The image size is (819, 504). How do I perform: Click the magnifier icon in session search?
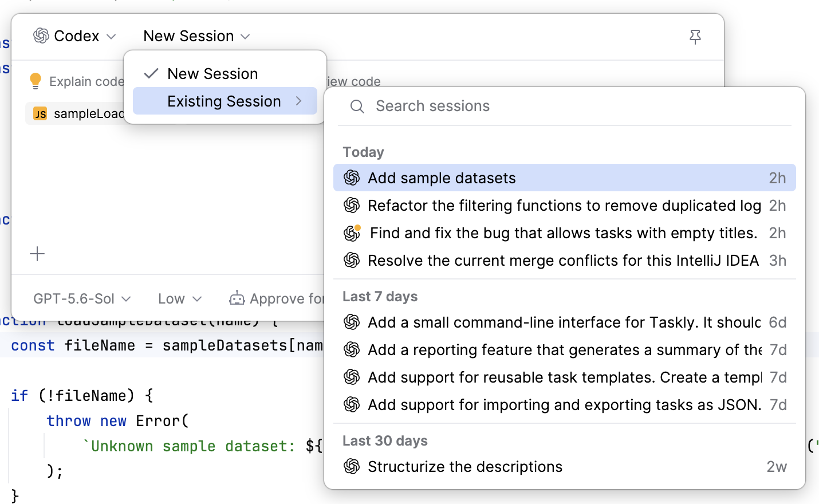tap(357, 107)
